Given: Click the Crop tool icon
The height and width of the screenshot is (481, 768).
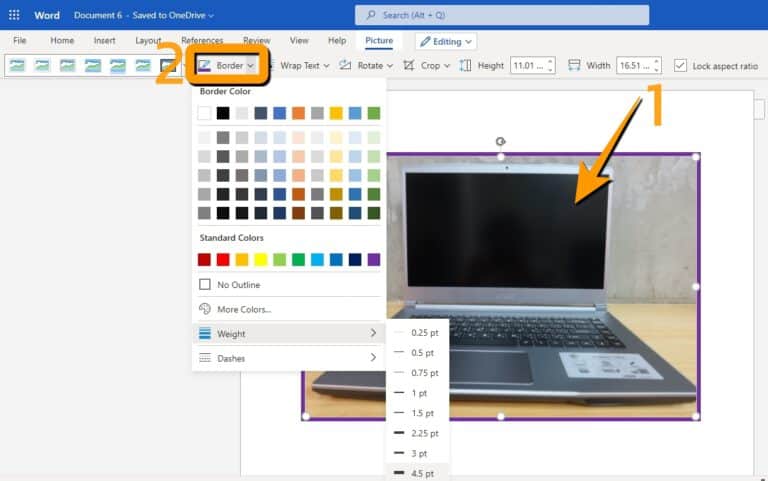Looking at the screenshot, I should click(409, 65).
